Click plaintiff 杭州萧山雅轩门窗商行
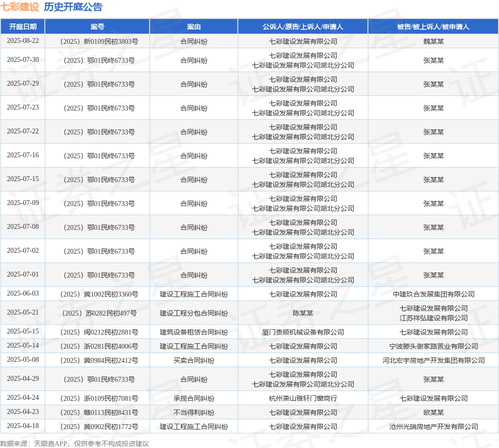The height and width of the screenshot is (448, 499). [x=303, y=398]
